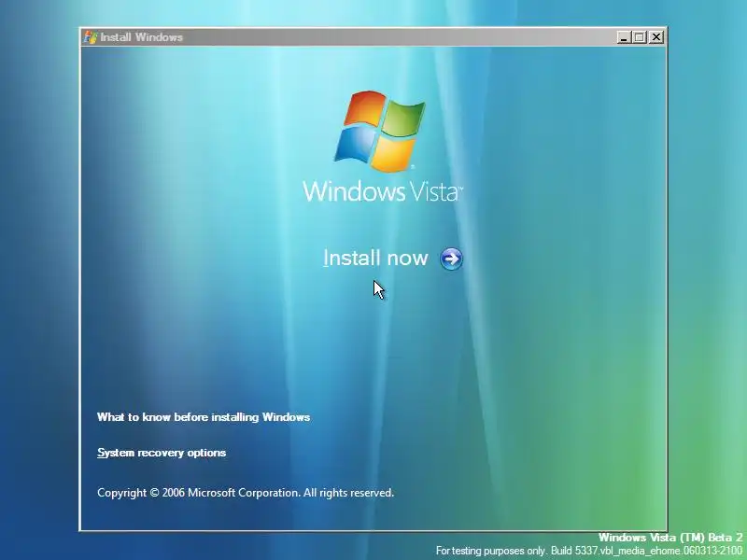Click the Install now text
Viewport: 747px width, 560px height.
[375, 258]
